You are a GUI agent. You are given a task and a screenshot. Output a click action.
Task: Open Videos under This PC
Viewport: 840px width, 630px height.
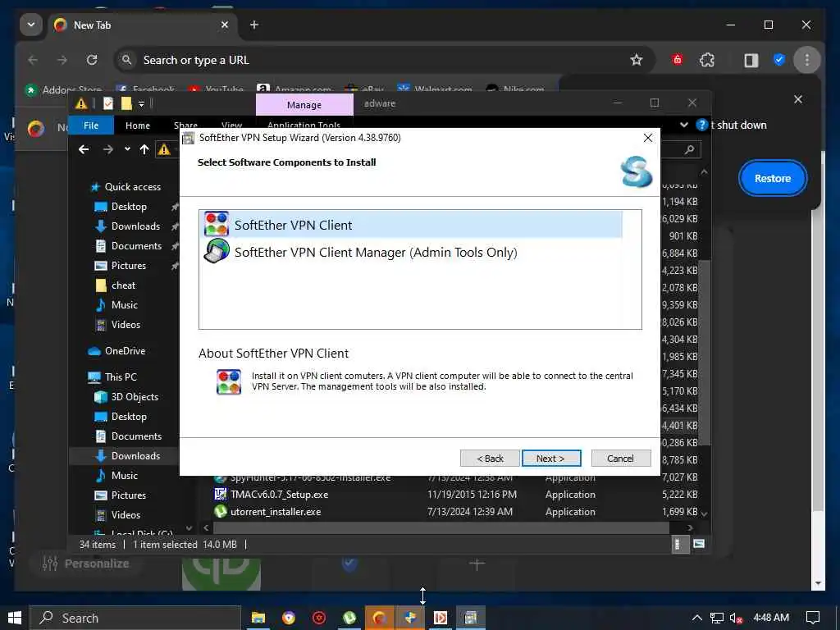point(126,515)
